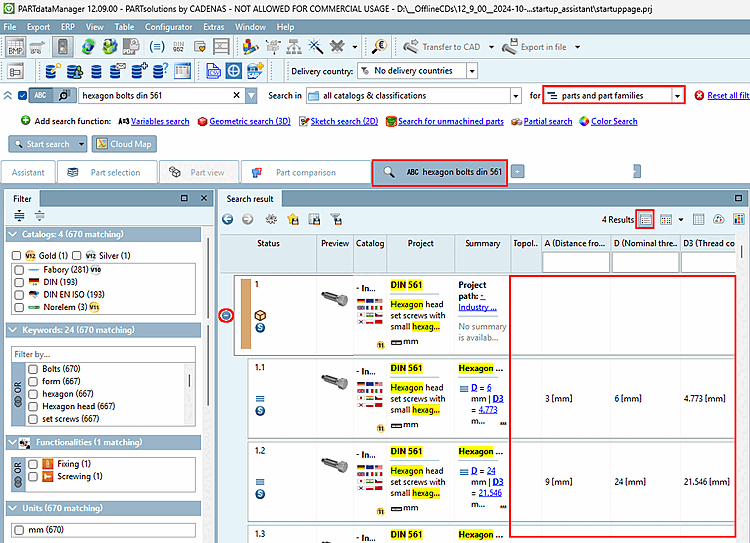Clear the search text with the X button
The image size is (750, 543).
coord(236,95)
